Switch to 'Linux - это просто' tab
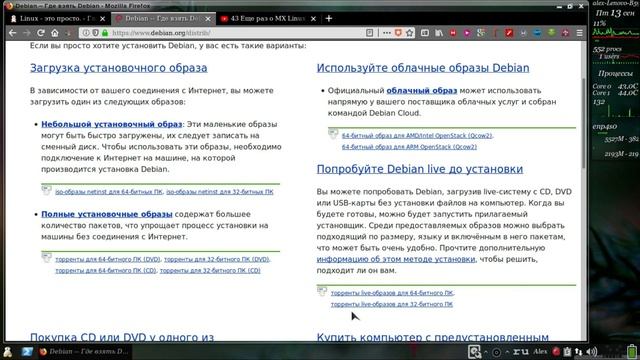Image resolution: width=640 pixels, height=360 pixels. 58,18
